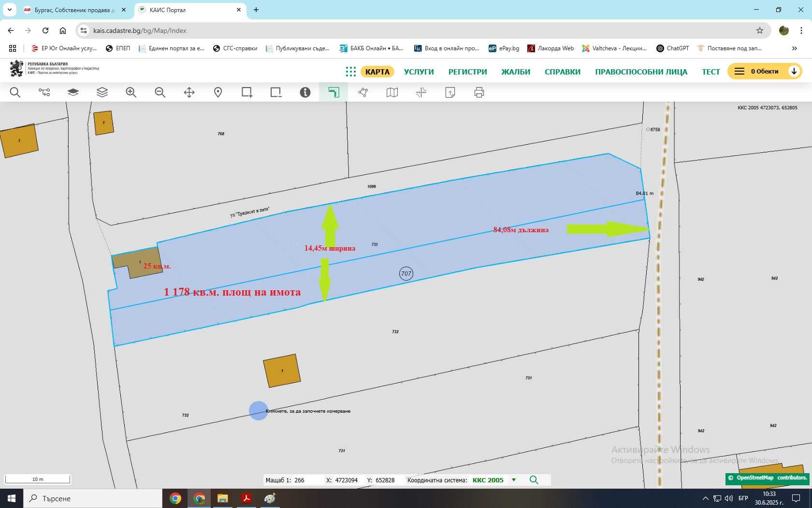Search by coordinates with green magnifier
Screen dimensions: 812x508
pyautogui.click(x=534, y=480)
